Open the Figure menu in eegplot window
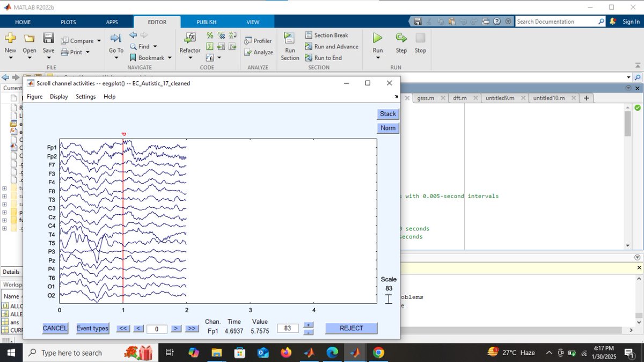Viewport: 644px width, 362px height. (34, 97)
